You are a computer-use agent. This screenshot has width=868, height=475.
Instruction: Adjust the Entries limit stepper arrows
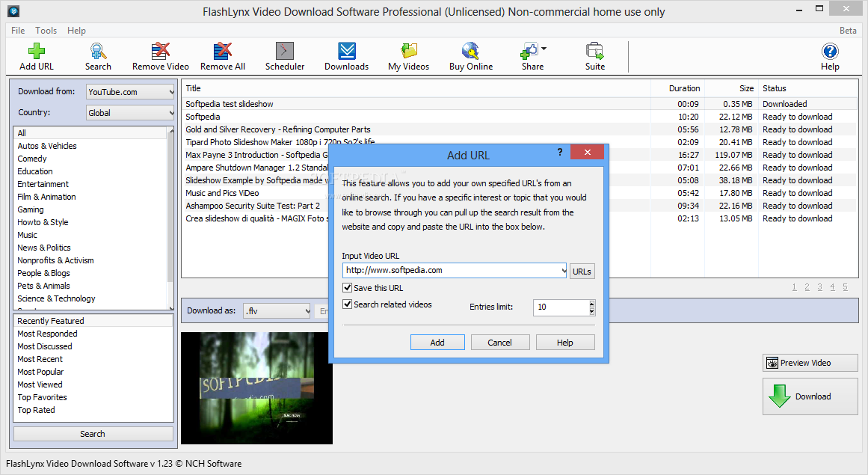(592, 307)
